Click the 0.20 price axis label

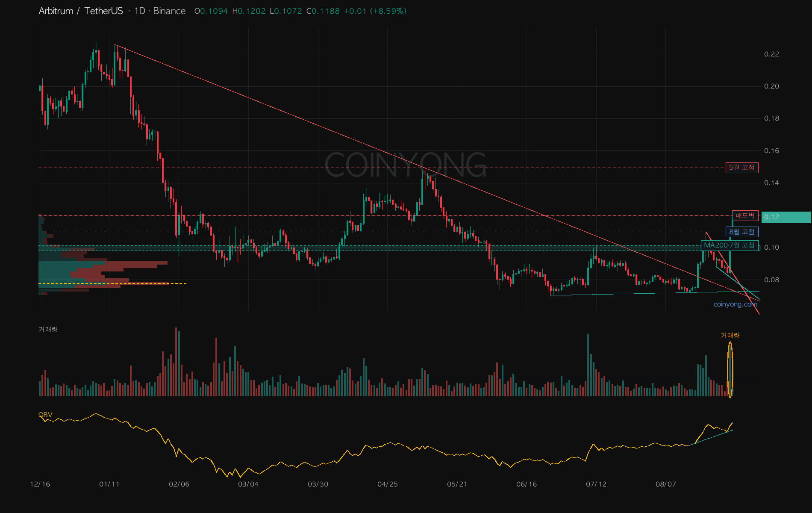[x=771, y=86]
